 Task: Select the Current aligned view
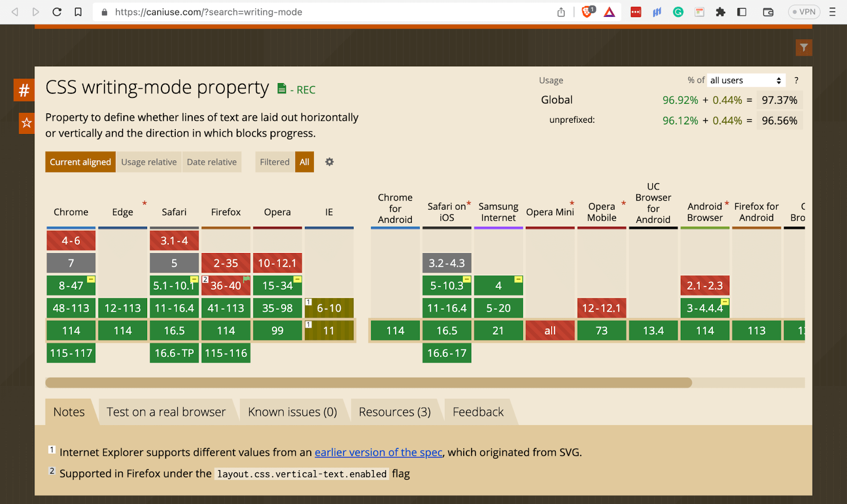point(80,162)
